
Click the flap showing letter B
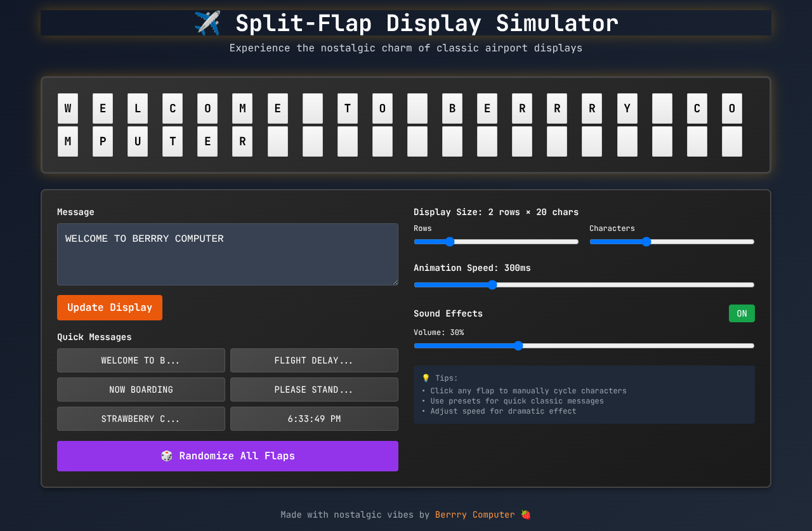452,108
